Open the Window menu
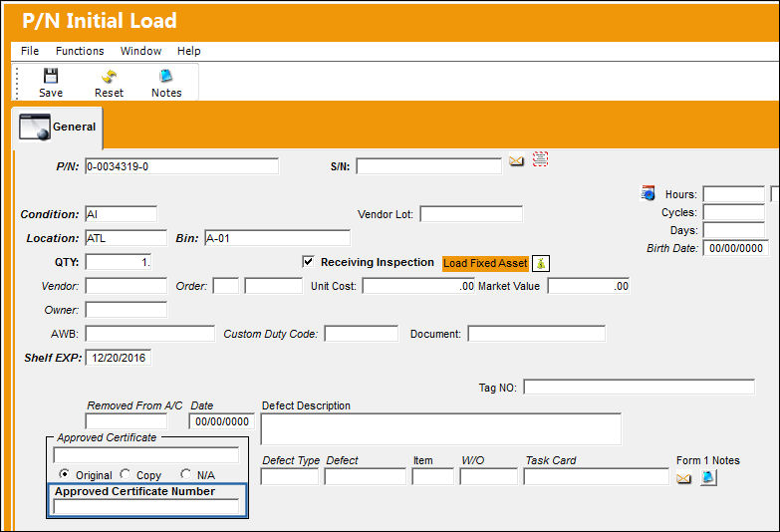780x532 pixels. 140,51
